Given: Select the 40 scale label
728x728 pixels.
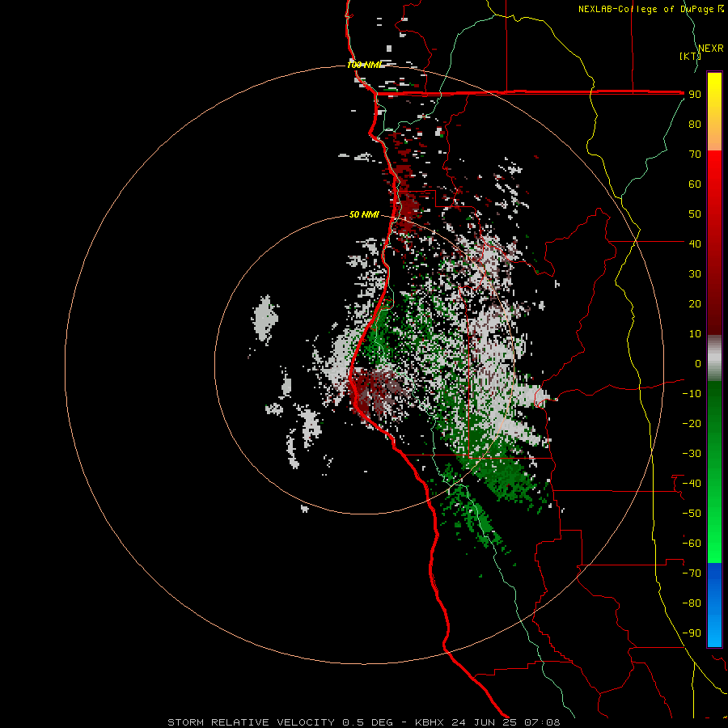Looking at the screenshot, I should tap(695, 244).
